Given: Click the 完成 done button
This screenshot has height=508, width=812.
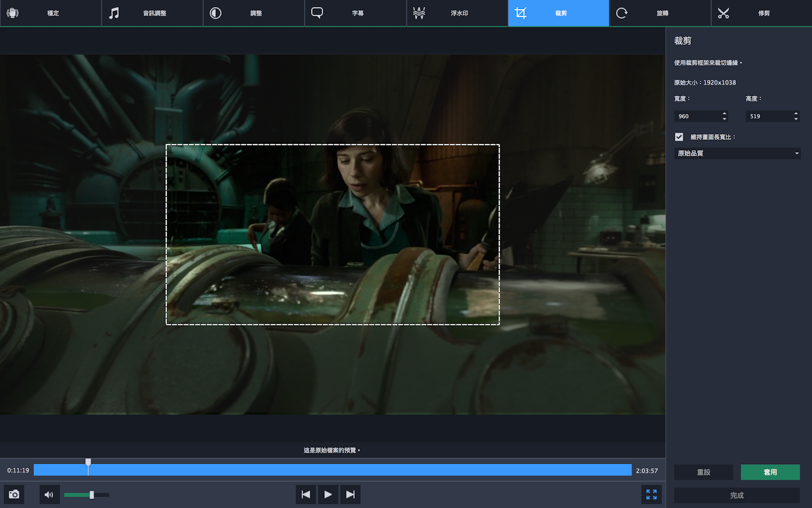Looking at the screenshot, I should (x=737, y=495).
